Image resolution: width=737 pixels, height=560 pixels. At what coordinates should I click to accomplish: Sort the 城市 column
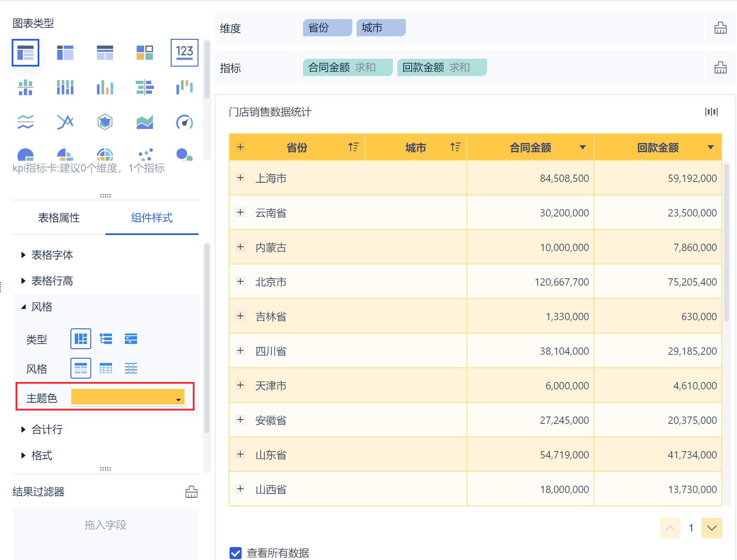click(x=456, y=147)
